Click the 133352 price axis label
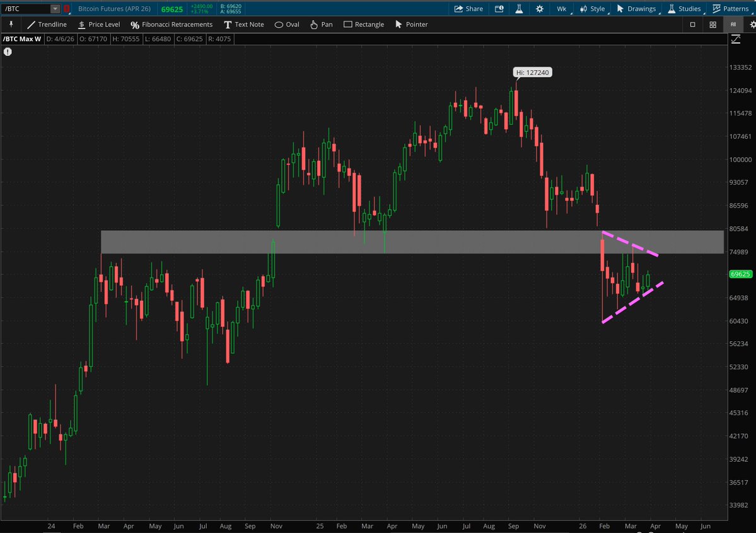Viewport: 756px width, 533px height. [741, 67]
